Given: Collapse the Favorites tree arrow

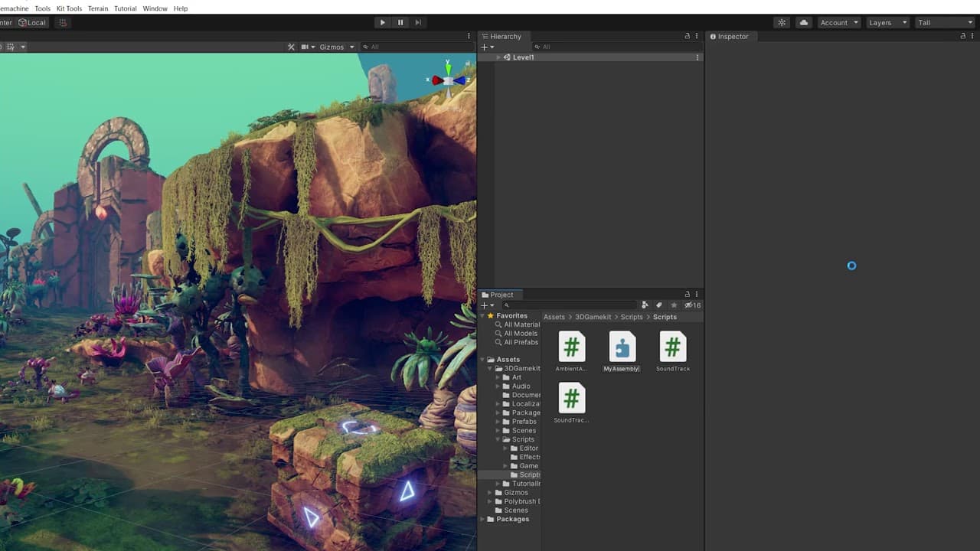Looking at the screenshot, I should (x=482, y=316).
